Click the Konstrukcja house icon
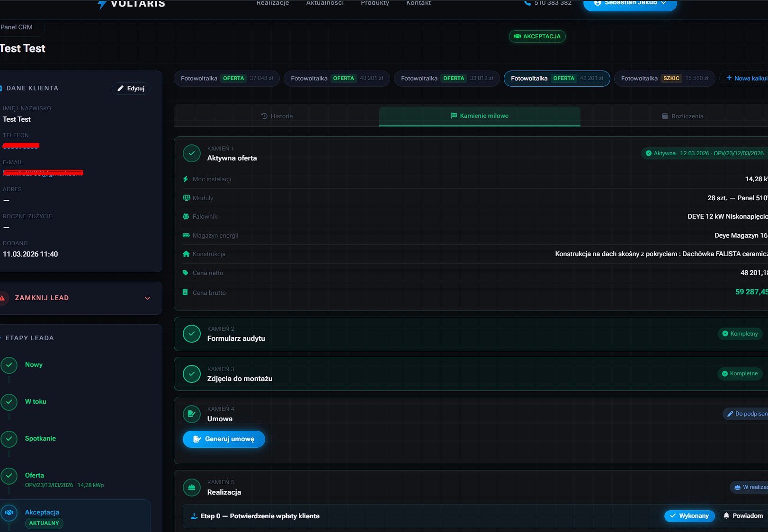Screen dimensions: 768x532 coord(186,254)
